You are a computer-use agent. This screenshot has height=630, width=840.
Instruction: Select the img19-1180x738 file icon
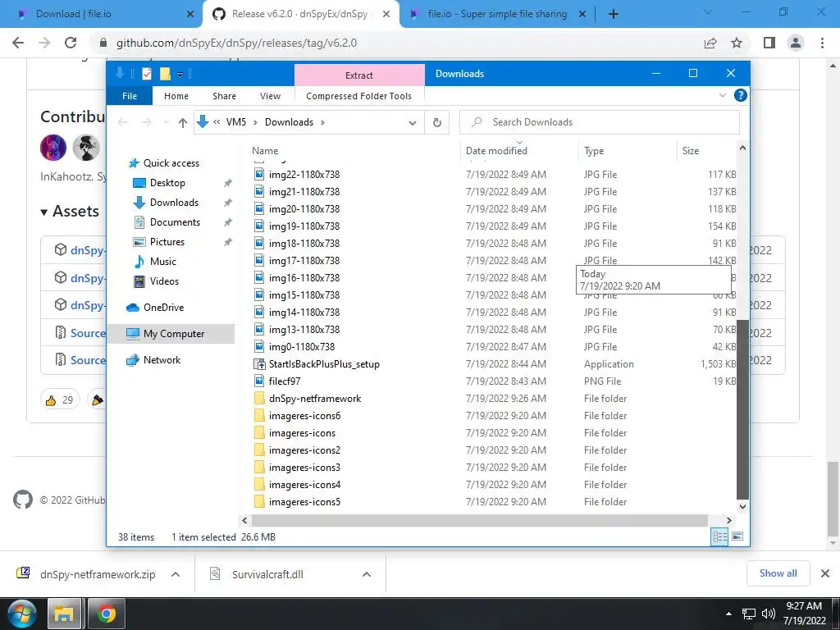pyautogui.click(x=259, y=226)
